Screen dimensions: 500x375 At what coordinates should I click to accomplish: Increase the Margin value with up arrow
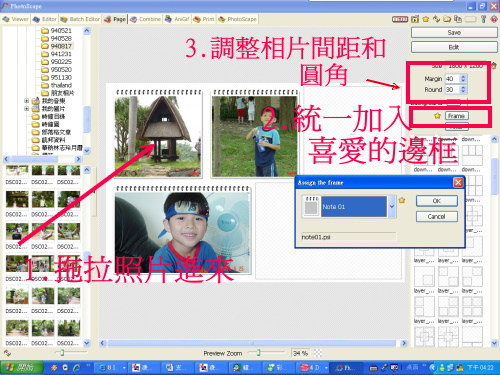click(x=463, y=77)
